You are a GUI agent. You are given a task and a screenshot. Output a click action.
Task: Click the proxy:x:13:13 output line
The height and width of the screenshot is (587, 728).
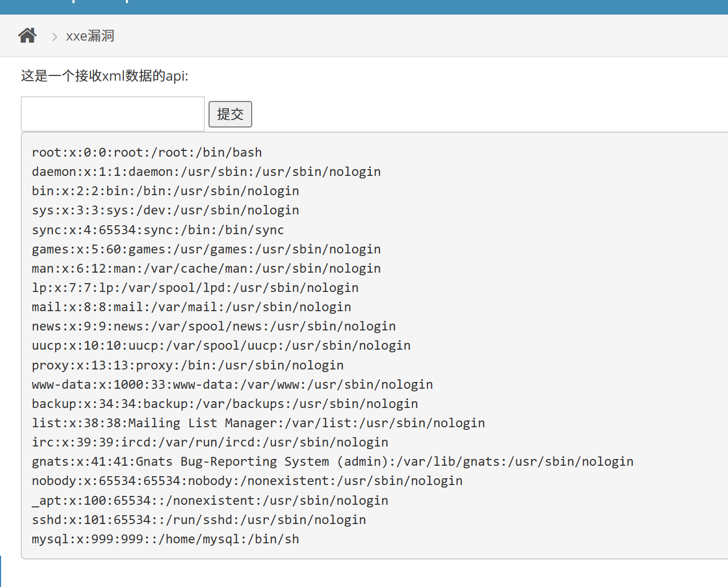(188, 365)
